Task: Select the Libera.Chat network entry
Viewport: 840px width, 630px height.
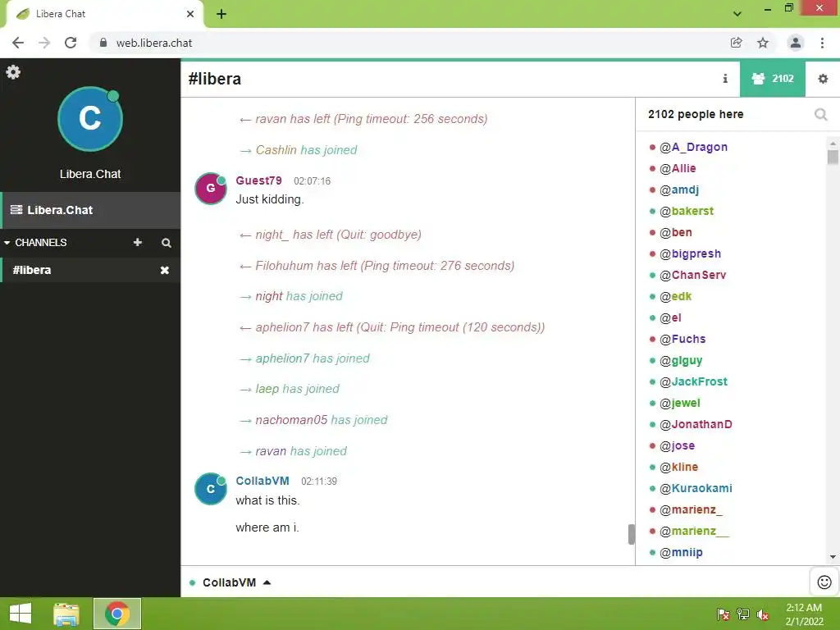Action: (x=90, y=210)
